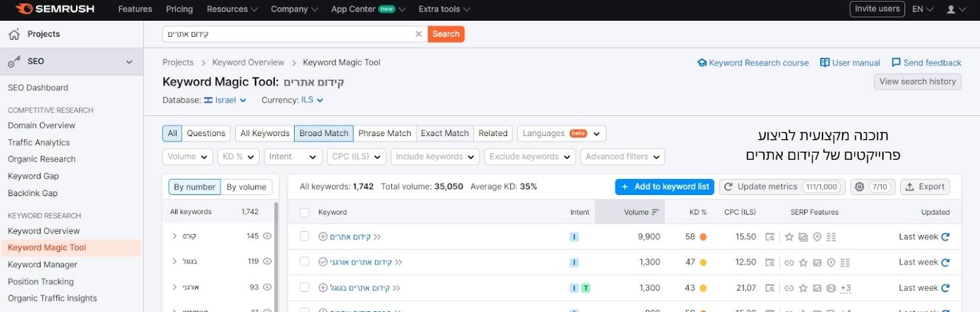The image size is (980, 312).
Task: Select the By volume sorting option
Action: tap(246, 187)
